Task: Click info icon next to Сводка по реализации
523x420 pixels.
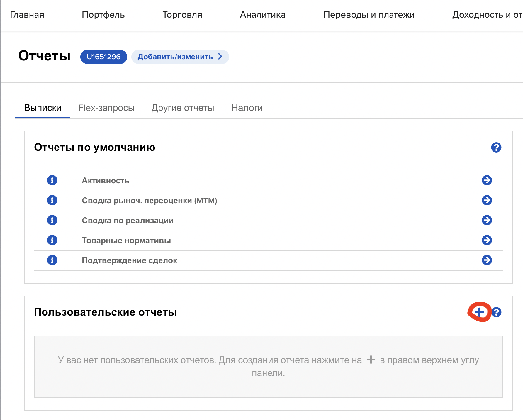Action: pos(52,220)
